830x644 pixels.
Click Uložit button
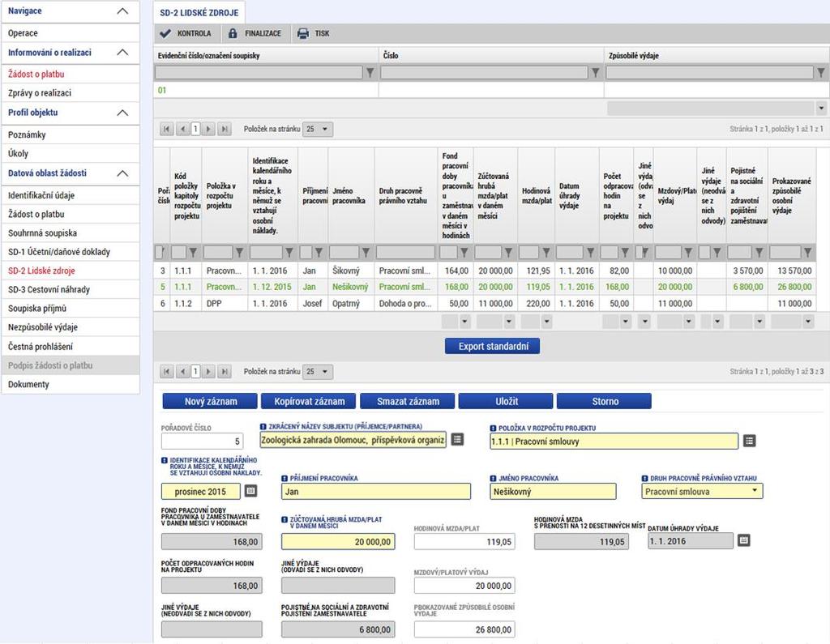506,401
